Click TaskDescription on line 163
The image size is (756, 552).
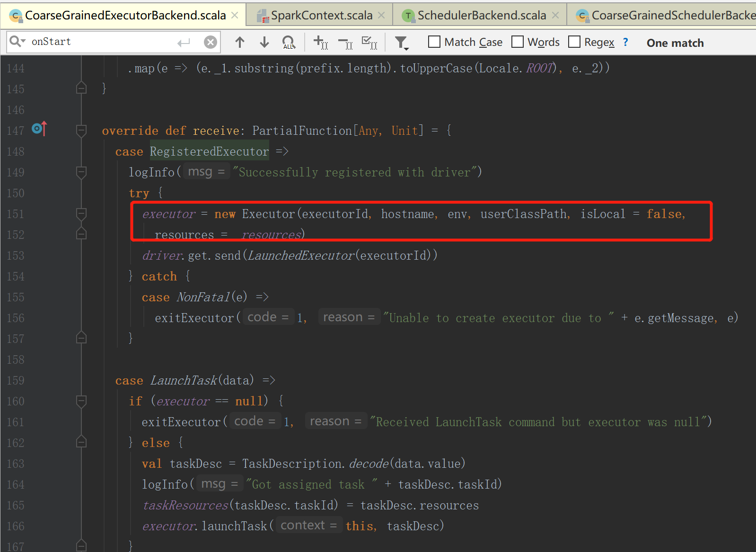coord(291,464)
